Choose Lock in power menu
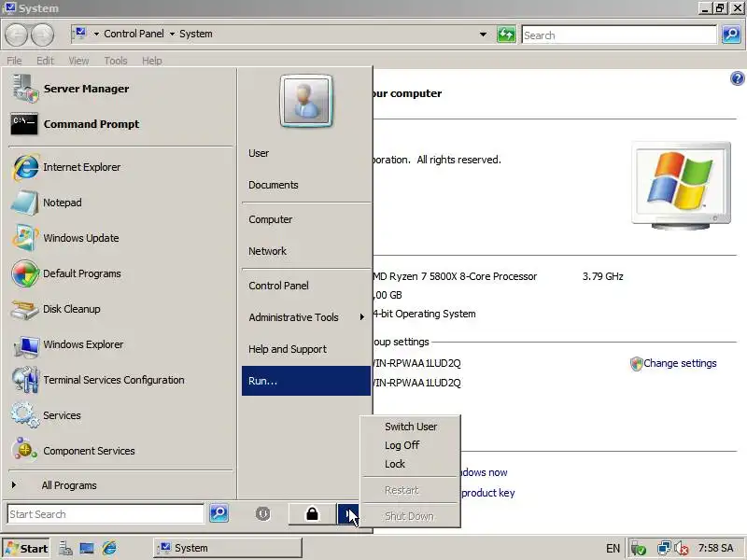This screenshot has height=560, width=747. [x=411, y=464]
